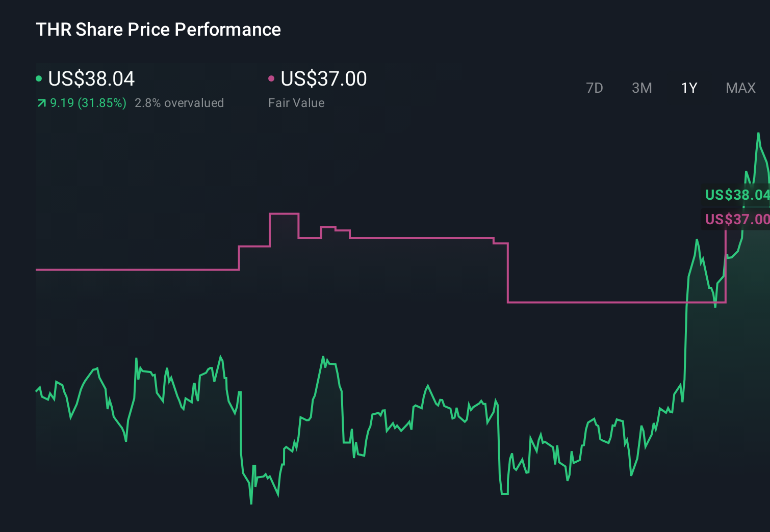Click the US$38.04 current price text

coord(91,78)
